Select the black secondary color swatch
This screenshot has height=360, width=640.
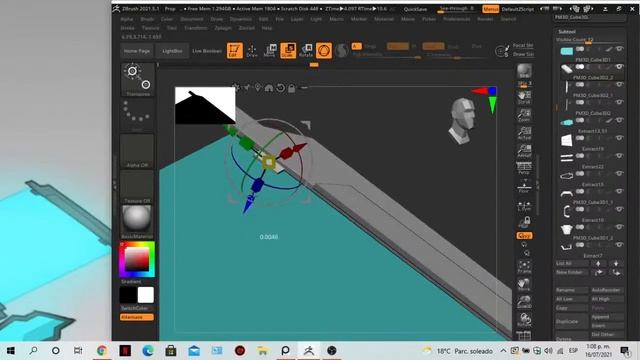pyautogui.click(x=128, y=295)
